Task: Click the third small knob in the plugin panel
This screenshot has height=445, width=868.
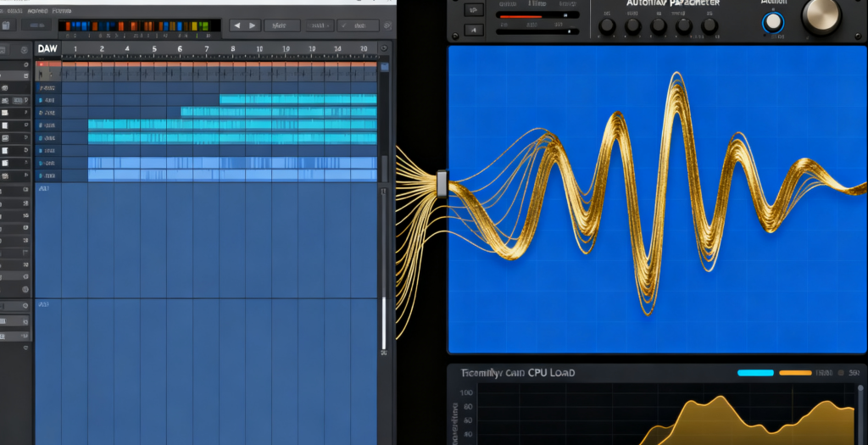Action: tap(659, 25)
